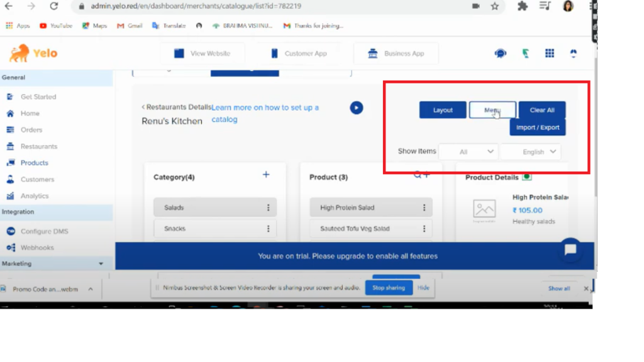Open Orders in the sidebar
Screen dimensions: 644x362
click(31, 130)
